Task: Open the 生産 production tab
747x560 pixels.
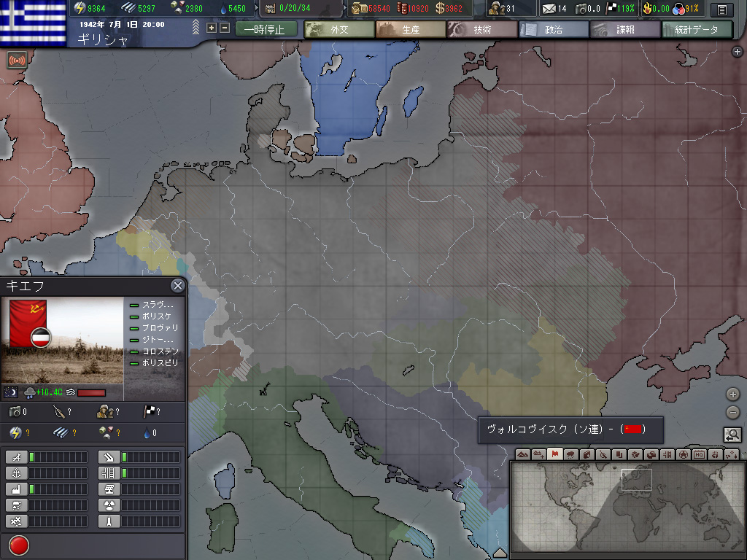Action: (411, 29)
